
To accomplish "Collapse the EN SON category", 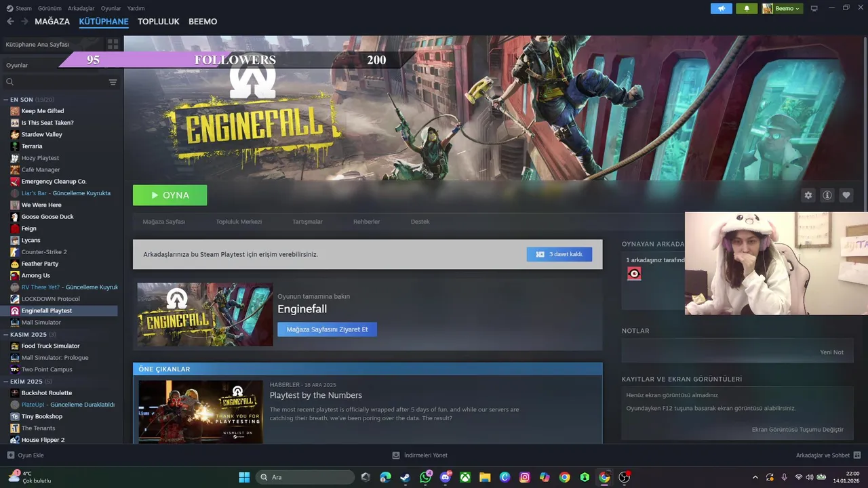I will click(6, 100).
